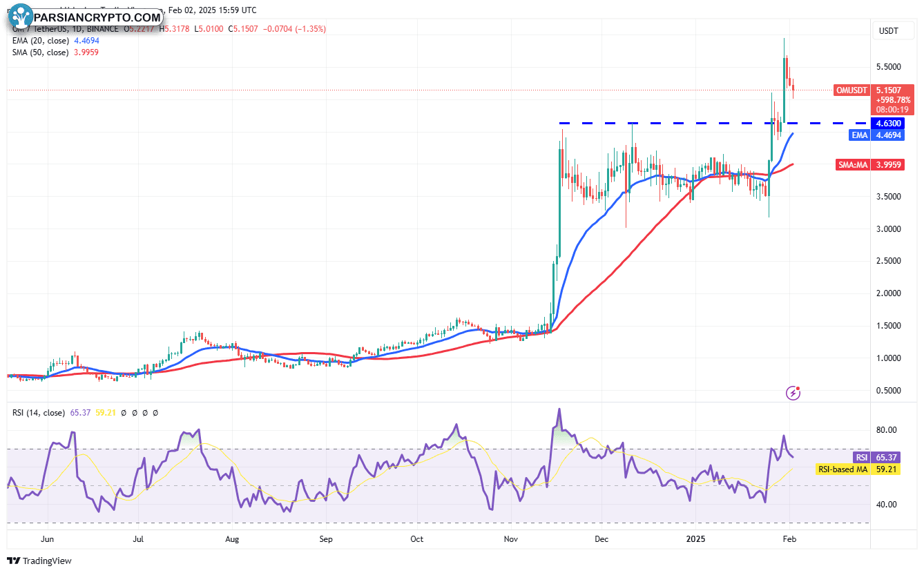This screenshot has height=573, width=924.
Task: Open the TradingView logo link
Action: (39, 561)
